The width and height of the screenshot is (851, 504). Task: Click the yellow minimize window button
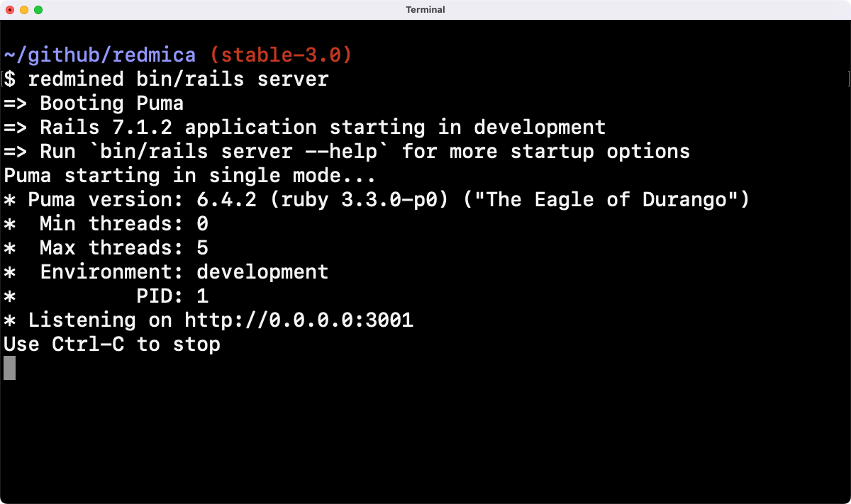(x=24, y=10)
